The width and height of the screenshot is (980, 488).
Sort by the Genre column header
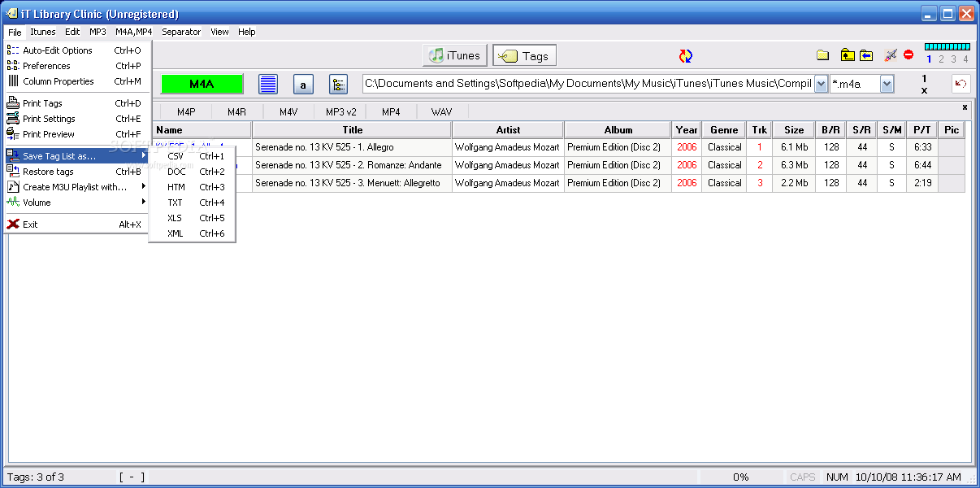[724, 129]
